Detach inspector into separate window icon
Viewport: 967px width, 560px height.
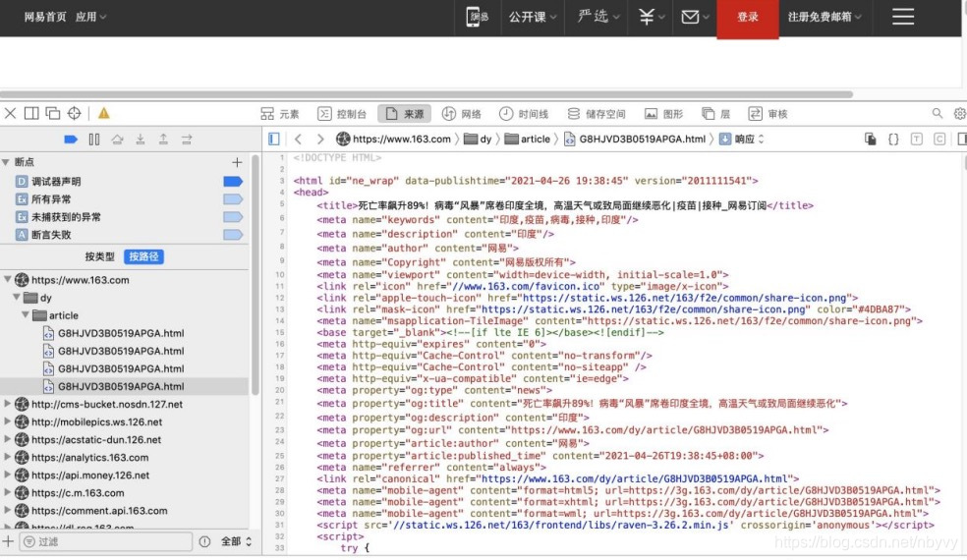click(53, 114)
